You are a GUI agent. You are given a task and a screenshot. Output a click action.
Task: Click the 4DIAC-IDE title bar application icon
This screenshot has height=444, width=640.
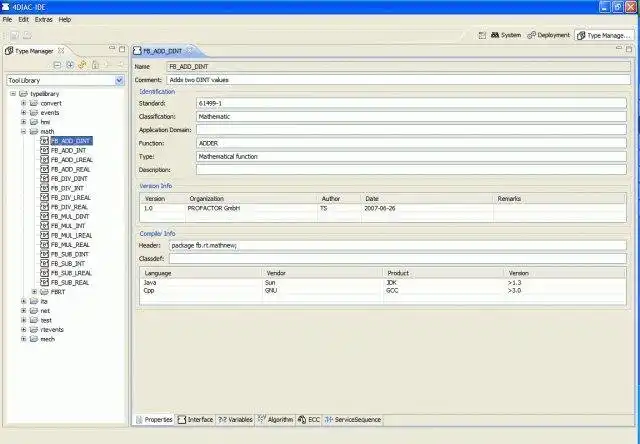(6, 7)
